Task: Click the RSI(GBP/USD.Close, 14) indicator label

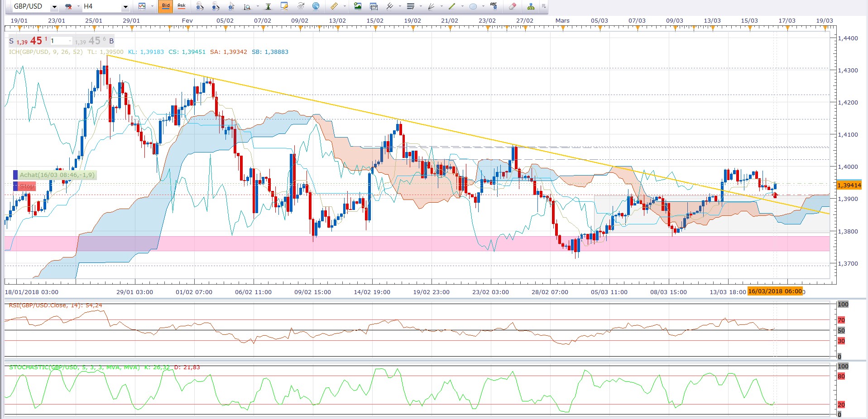Action: 45,305
